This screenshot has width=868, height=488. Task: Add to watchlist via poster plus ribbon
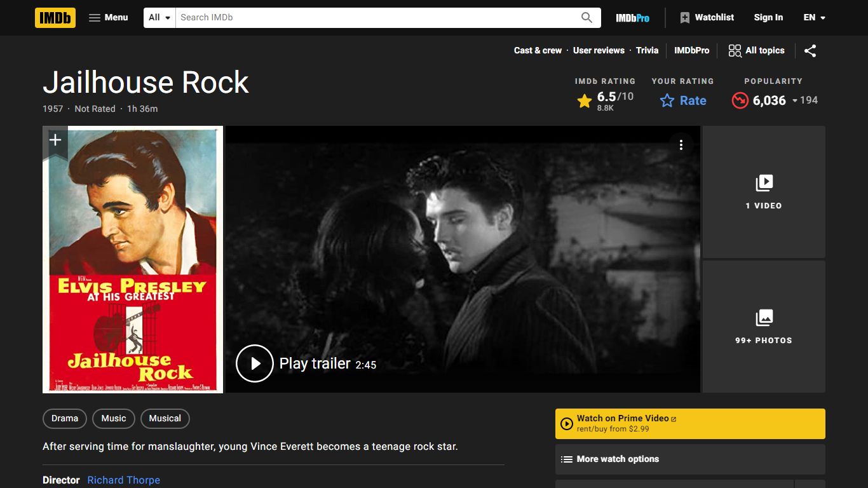coord(55,140)
